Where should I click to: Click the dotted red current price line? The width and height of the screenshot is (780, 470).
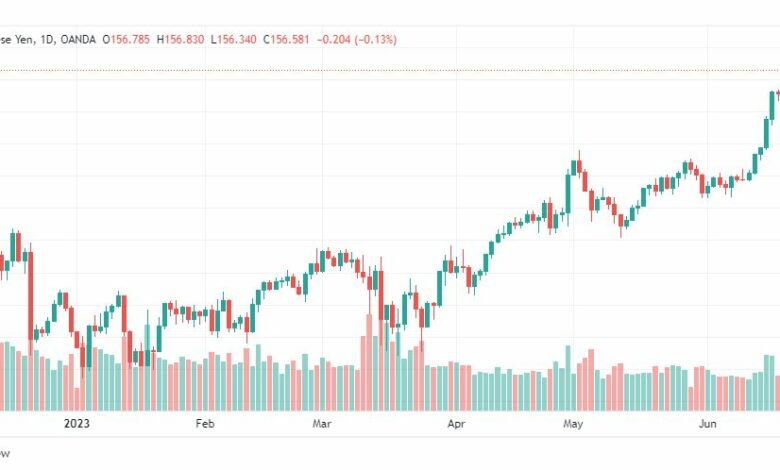390,71
